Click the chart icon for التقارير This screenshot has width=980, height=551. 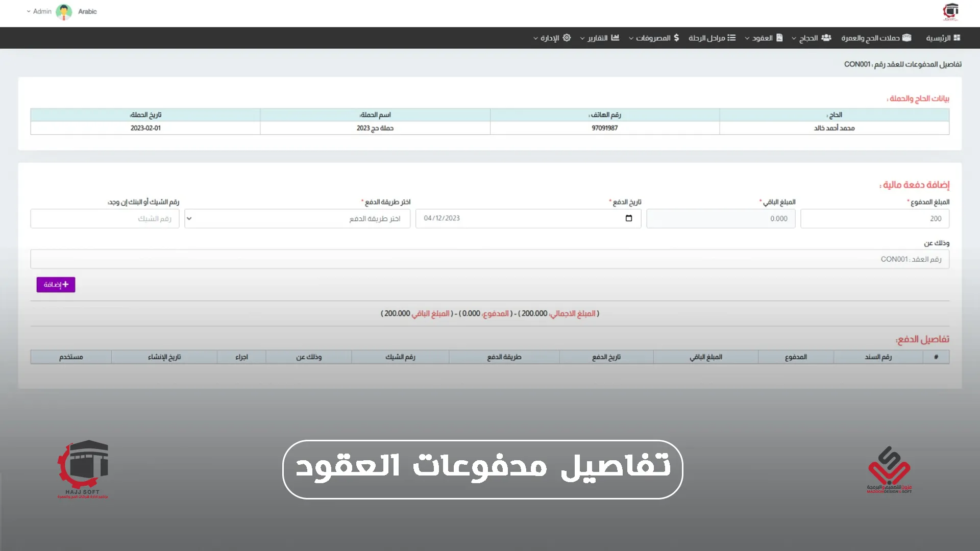(x=615, y=38)
